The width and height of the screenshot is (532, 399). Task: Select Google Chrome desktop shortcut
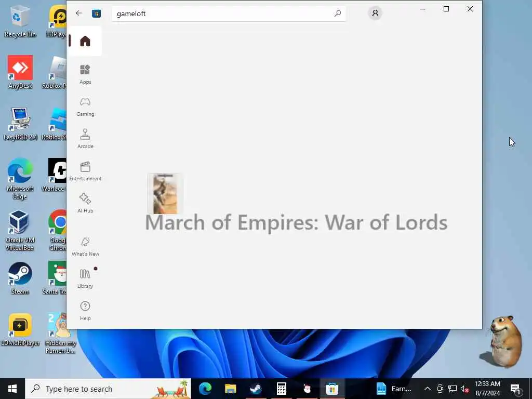pyautogui.click(x=58, y=230)
